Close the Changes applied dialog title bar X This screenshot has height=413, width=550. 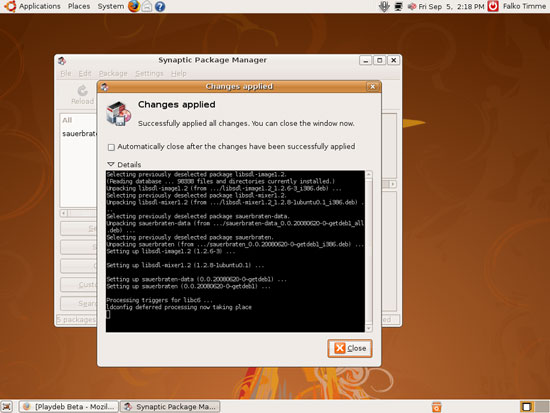[373, 86]
